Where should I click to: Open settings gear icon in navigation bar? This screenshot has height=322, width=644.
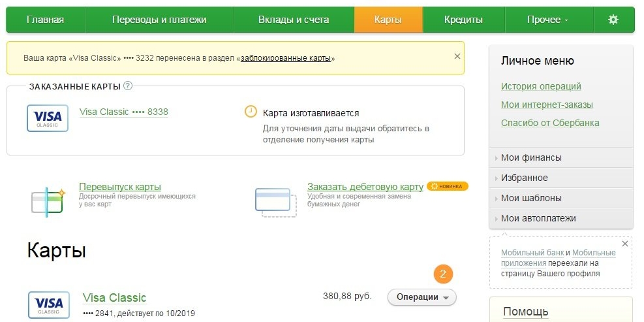(x=613, y=20)
